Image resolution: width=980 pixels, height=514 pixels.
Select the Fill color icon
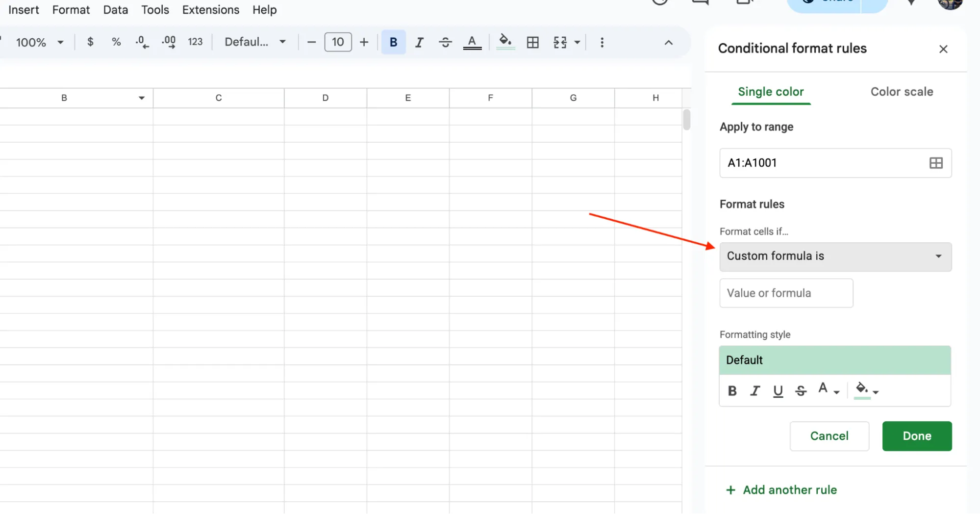click(505, 42)
